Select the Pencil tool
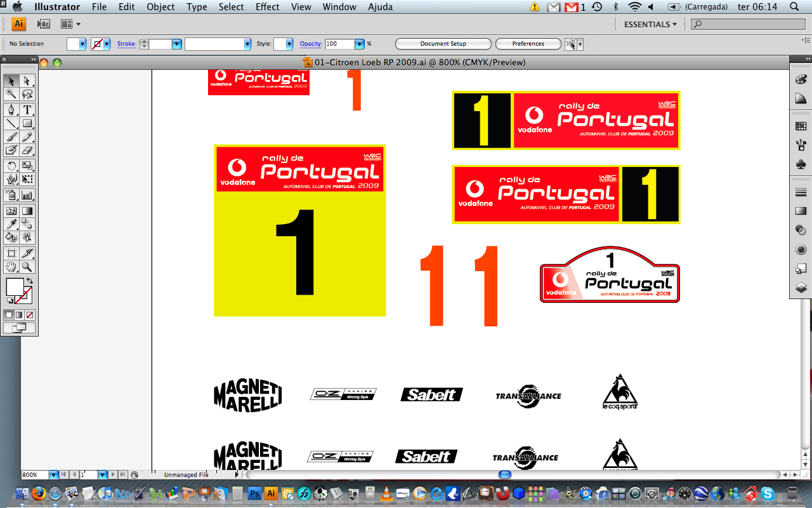 click(x=27, y=137)
